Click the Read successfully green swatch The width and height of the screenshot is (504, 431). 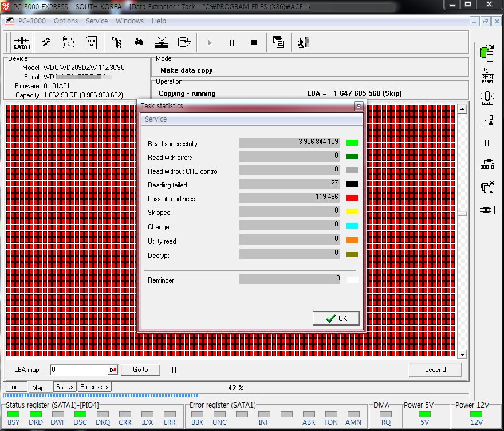[352, 143]
